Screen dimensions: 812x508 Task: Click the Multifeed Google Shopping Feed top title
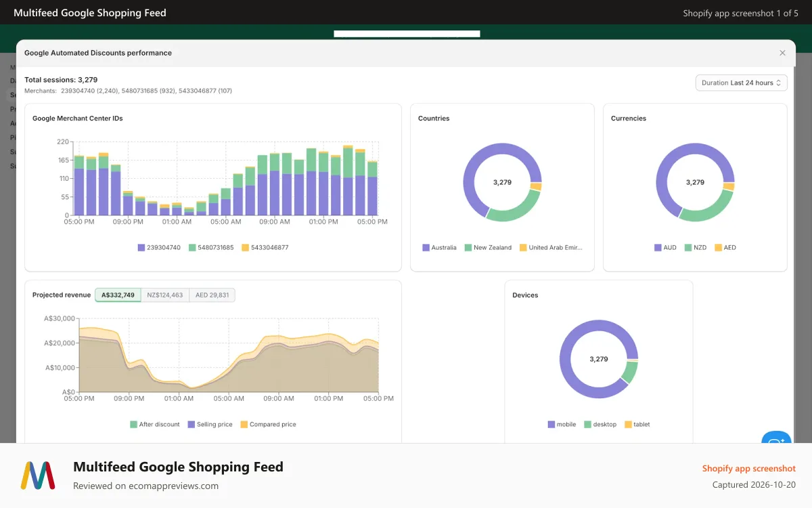(90, 13)
